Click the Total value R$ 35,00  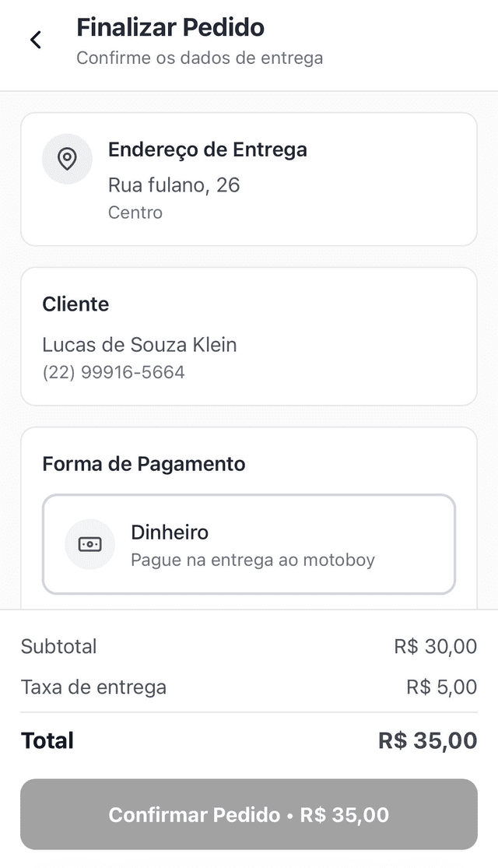(x=426, y=740)
